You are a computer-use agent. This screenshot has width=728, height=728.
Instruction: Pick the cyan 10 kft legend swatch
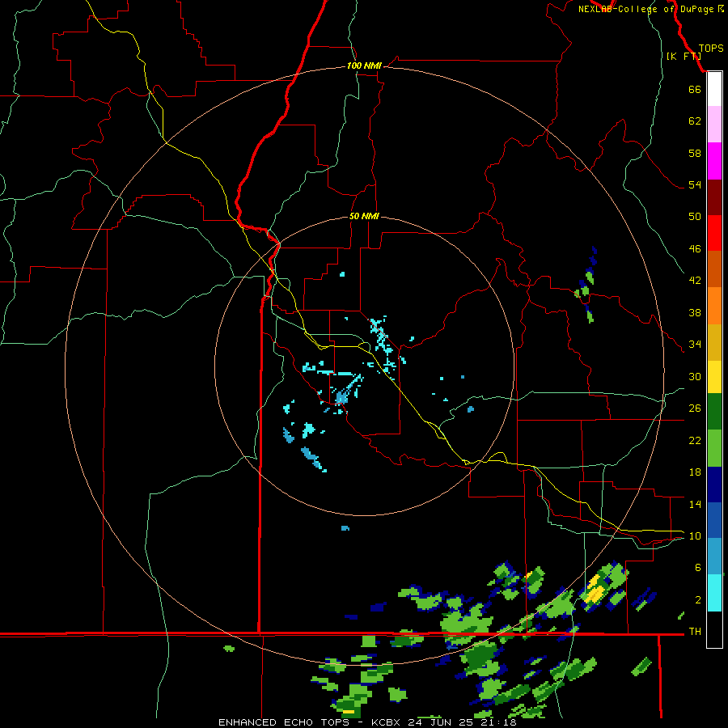(714, 592)
